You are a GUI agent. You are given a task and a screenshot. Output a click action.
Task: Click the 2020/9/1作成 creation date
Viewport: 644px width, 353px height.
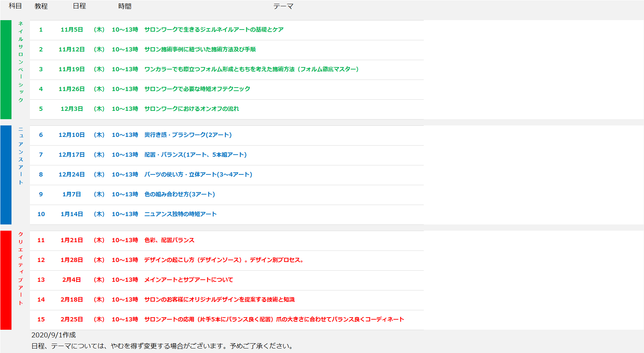click(54, 335)
